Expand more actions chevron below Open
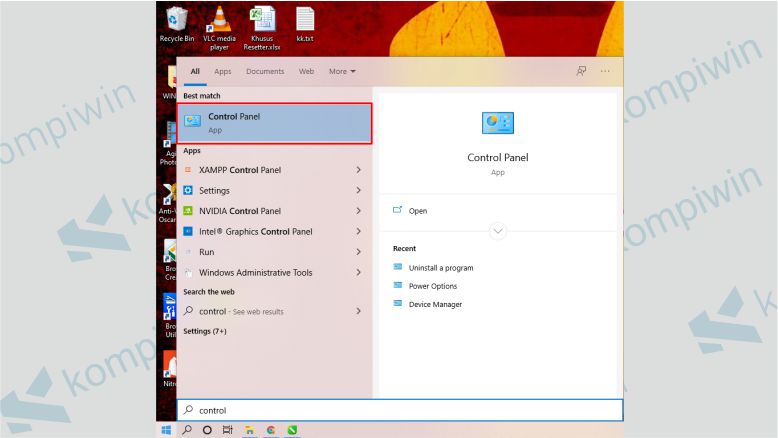Image resolution: width=778 pixels, height=438 pixels. pos(498,231)
